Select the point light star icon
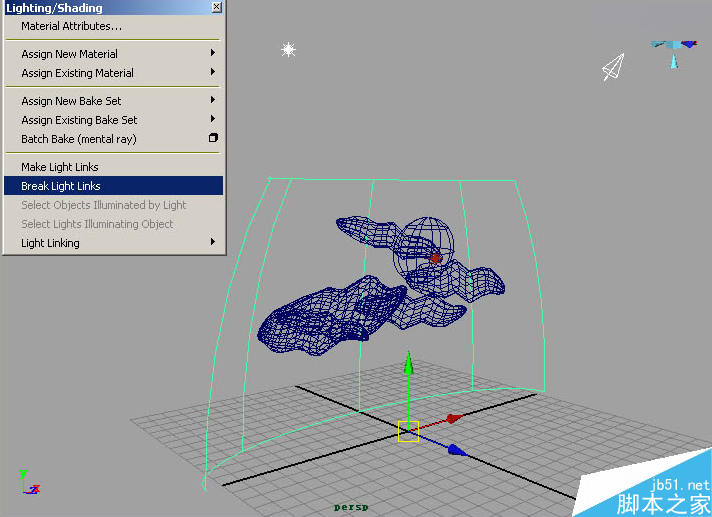 coord(288,49)
